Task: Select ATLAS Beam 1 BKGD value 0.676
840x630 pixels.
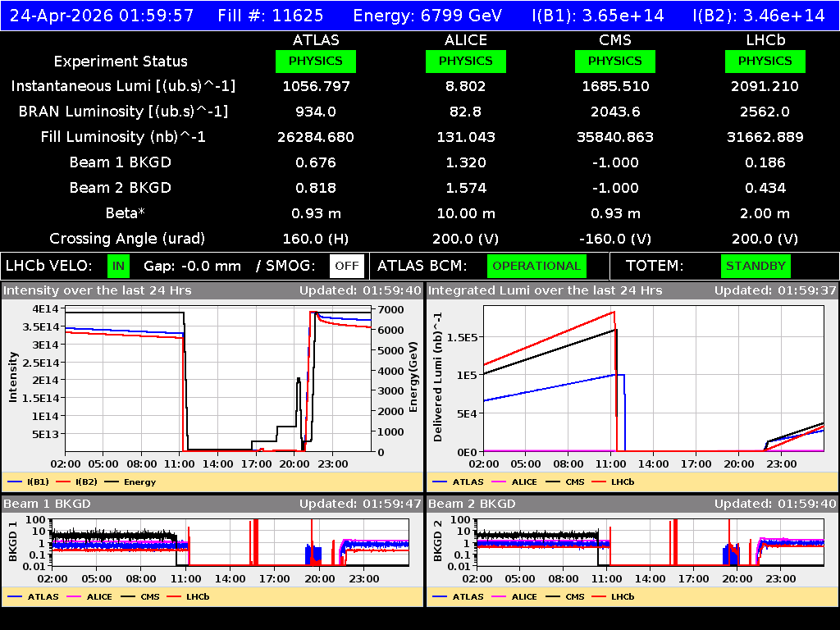Action: pos(316,162)
